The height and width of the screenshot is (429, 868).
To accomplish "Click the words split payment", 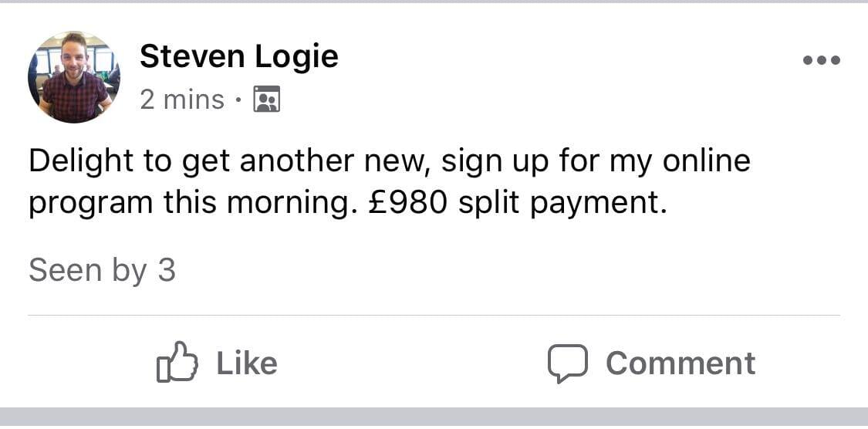I will tap(562, 204).
